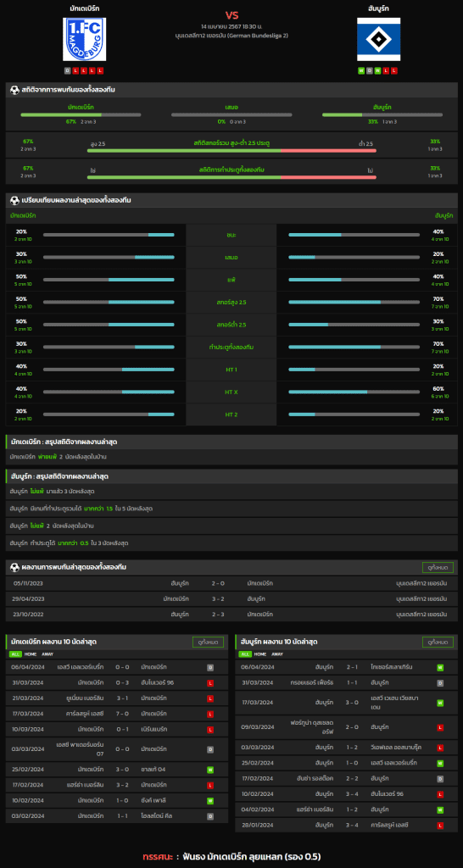Click the red ทรรศนะ label
Screen dimensions: 463x868
pyautogui.click(x=159, y=855)
